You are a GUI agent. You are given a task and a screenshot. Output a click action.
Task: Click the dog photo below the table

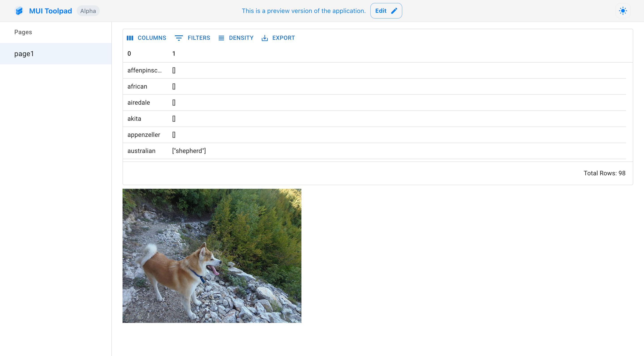point(212,256)
